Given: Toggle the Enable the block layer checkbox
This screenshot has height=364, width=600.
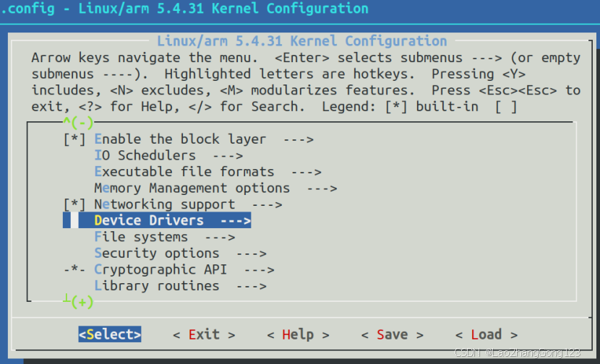Looking at the screenshot, I should coord(74,139).
